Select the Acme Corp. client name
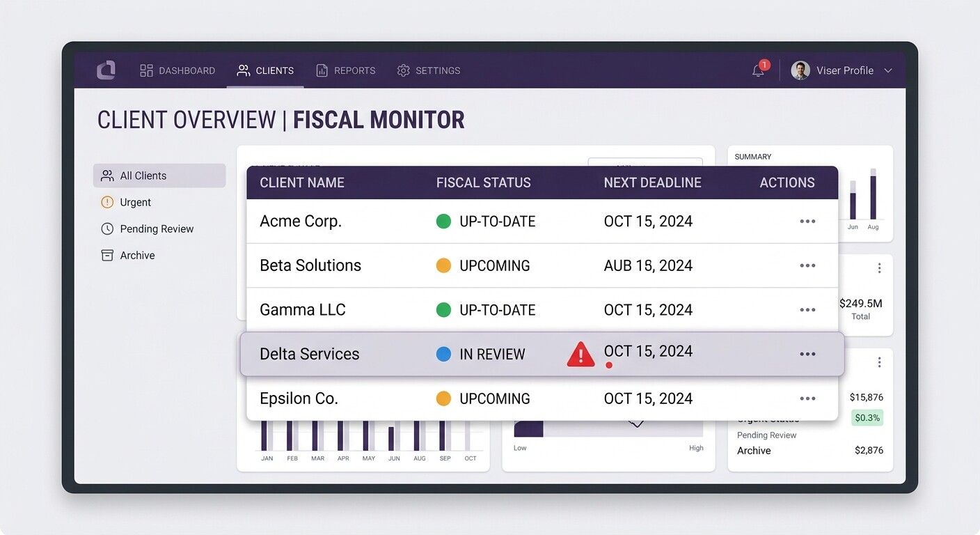This screenshot has height=535, width=980. pos(301,222)
